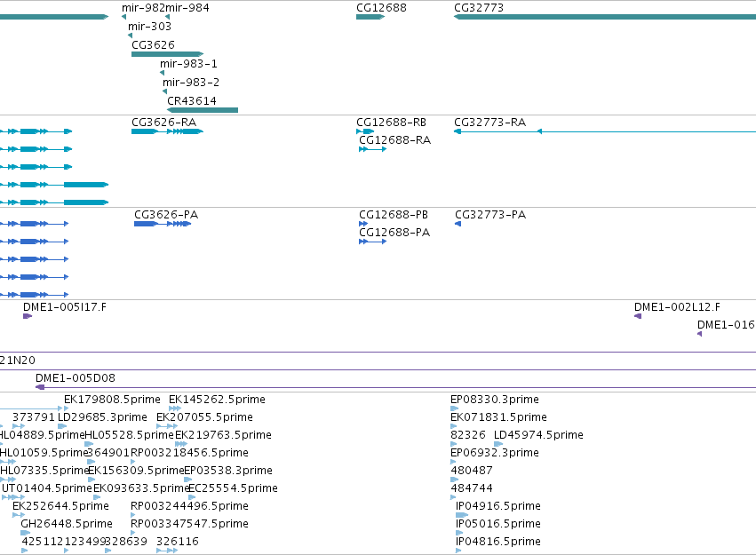
Task: Click the mir-983-2 arrow glyph
Action: (x=165, y=91)
